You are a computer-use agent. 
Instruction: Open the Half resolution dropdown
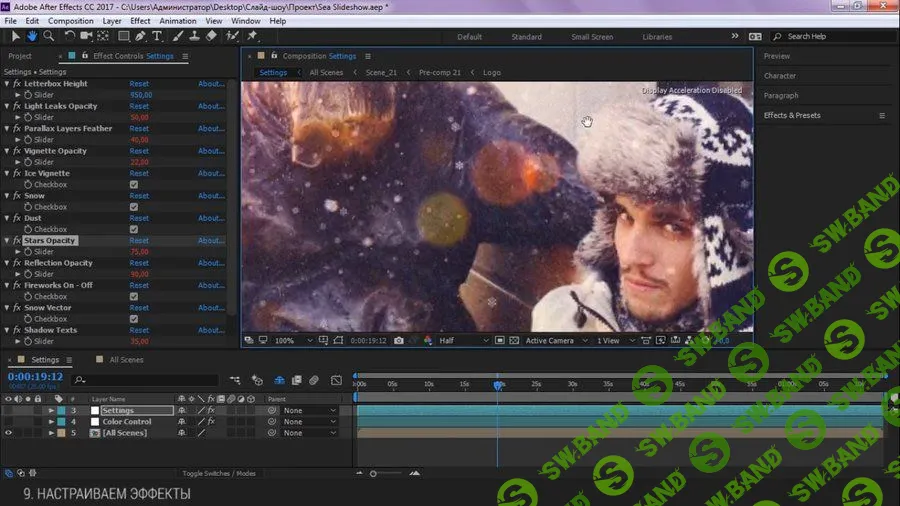[464, 340]
